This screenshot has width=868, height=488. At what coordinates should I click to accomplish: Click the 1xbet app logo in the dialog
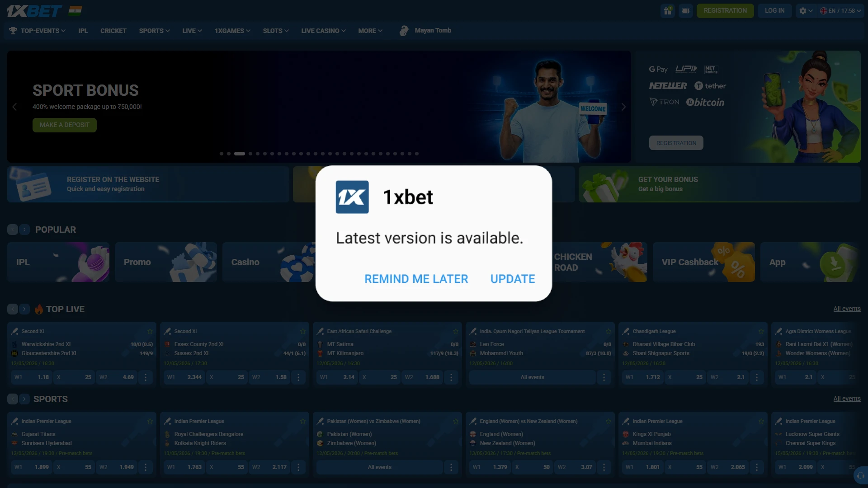coord(352,197)
